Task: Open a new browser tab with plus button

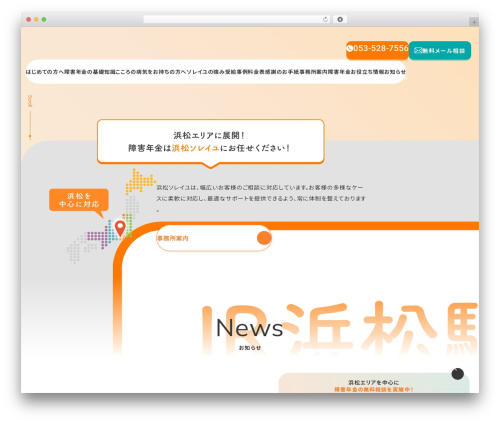Action: point(474,22)
